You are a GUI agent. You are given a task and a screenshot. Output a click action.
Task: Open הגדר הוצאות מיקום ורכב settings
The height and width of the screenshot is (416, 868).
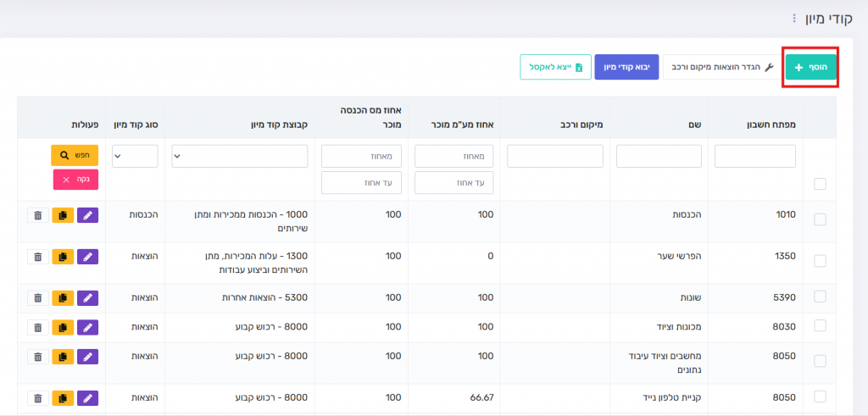[721, 67]
